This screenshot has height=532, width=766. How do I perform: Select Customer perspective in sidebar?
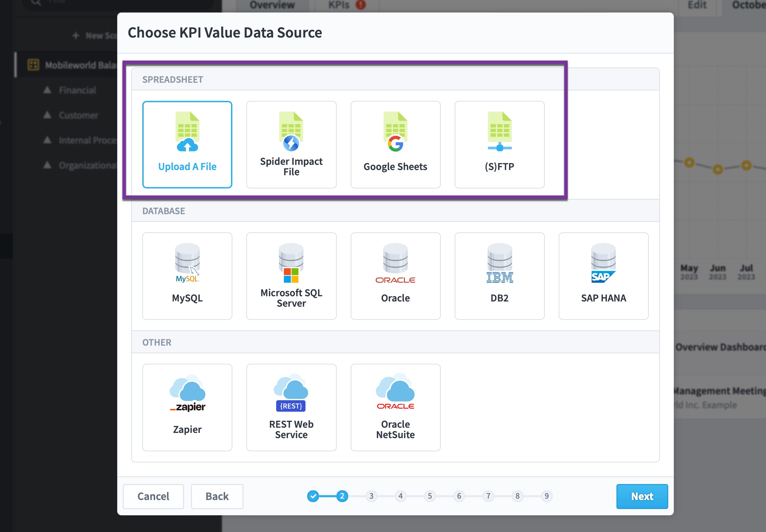(78, 115)
